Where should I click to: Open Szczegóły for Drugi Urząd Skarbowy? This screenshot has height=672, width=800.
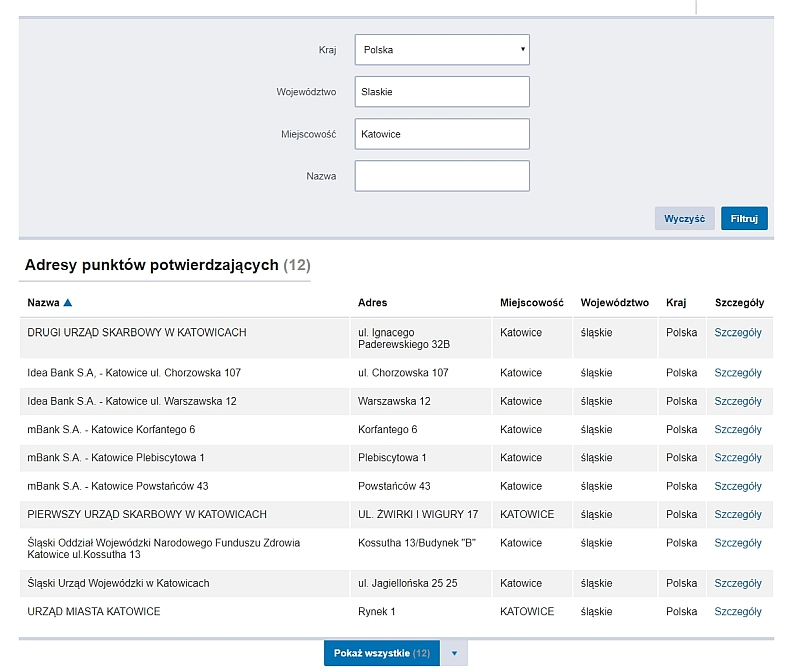(x=738, y=333)
